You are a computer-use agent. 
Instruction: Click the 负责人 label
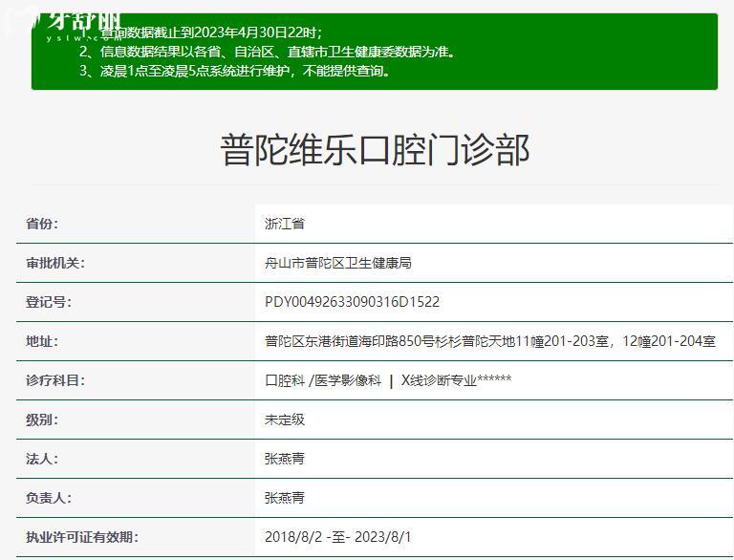point(49,498)
